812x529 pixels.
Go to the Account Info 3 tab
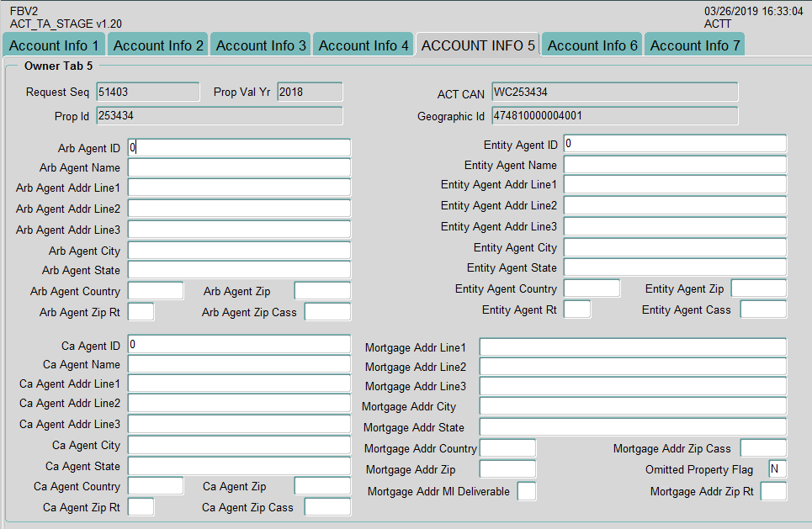[261, 45]
